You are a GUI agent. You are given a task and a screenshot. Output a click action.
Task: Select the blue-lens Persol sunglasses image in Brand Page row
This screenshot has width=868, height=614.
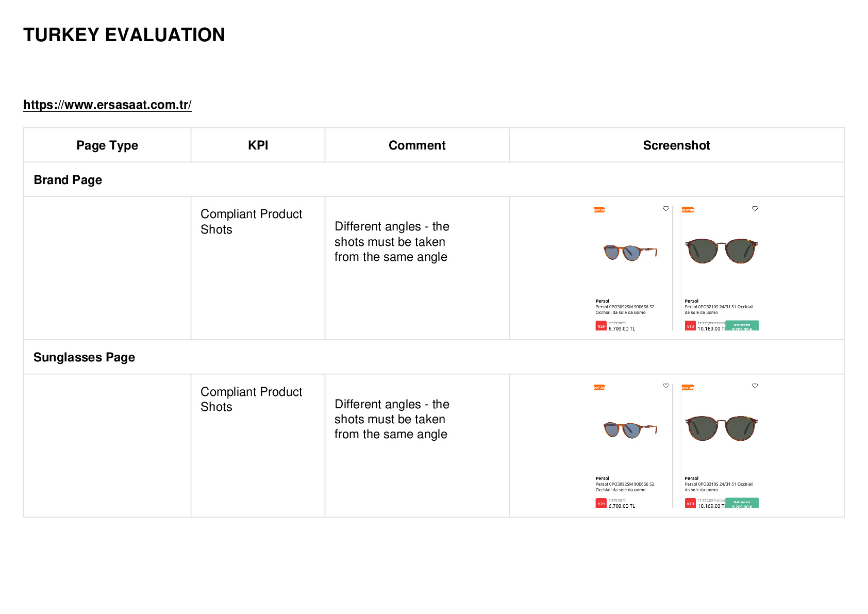(630, 253)
